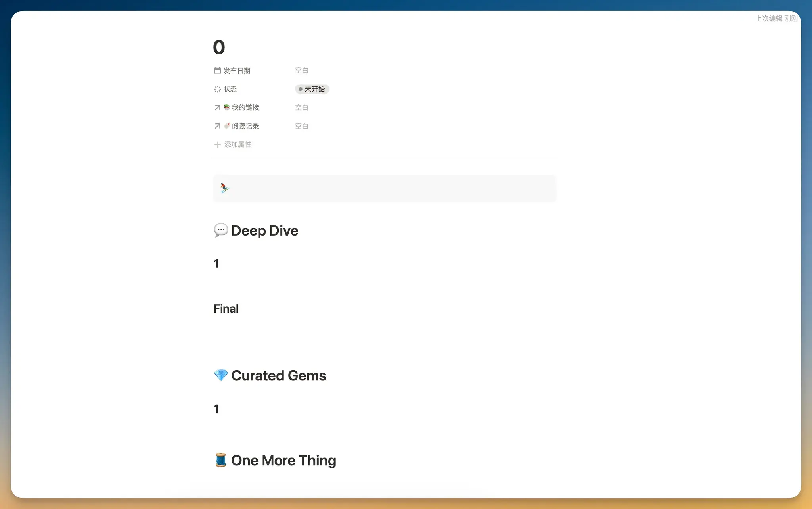This screenshot has height=509, width=812.
Task: Click the Final heading text
Action: pyautogui.click(x=226, y=309)
